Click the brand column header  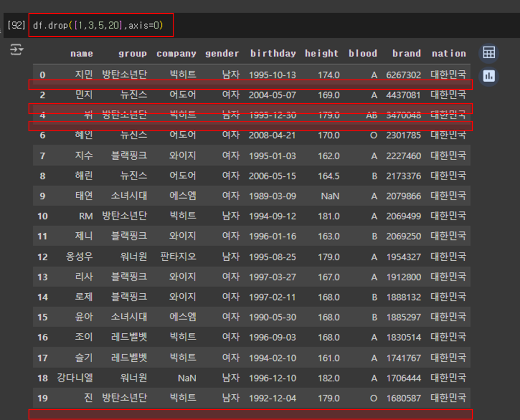click(x=407, y=53)
